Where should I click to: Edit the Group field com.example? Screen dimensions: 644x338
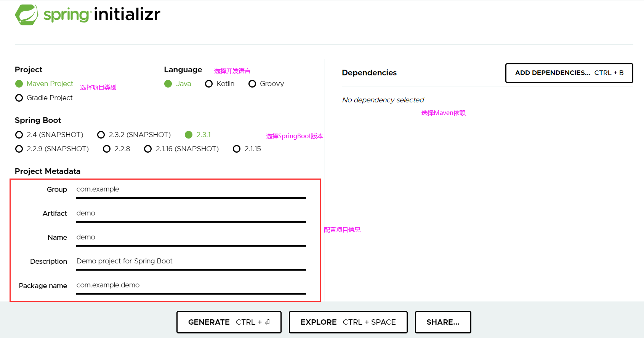191,190
